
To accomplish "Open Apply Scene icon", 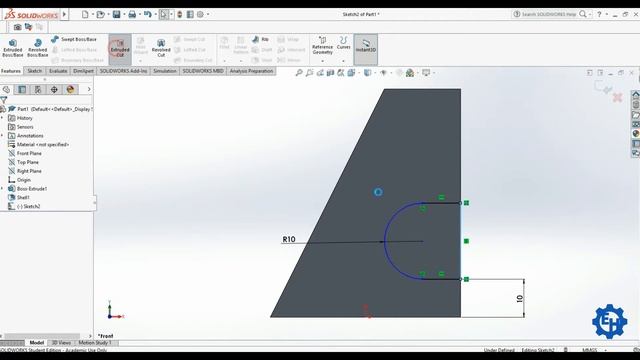I will pos(410,73).
